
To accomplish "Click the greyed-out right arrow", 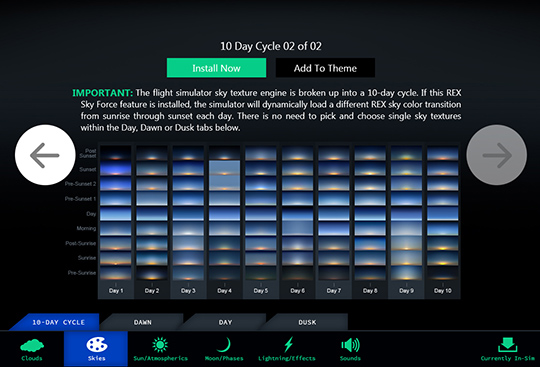I will pos(497,155).
